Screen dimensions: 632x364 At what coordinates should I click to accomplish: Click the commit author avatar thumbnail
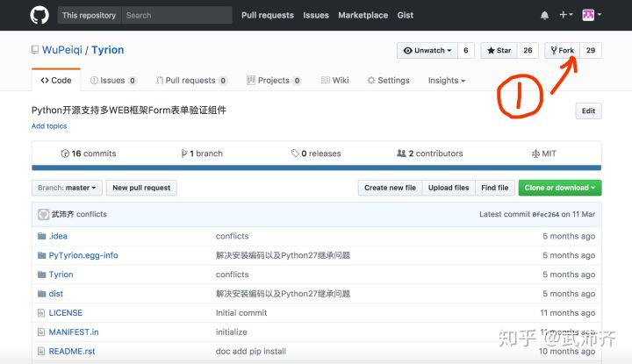(44, 214)
